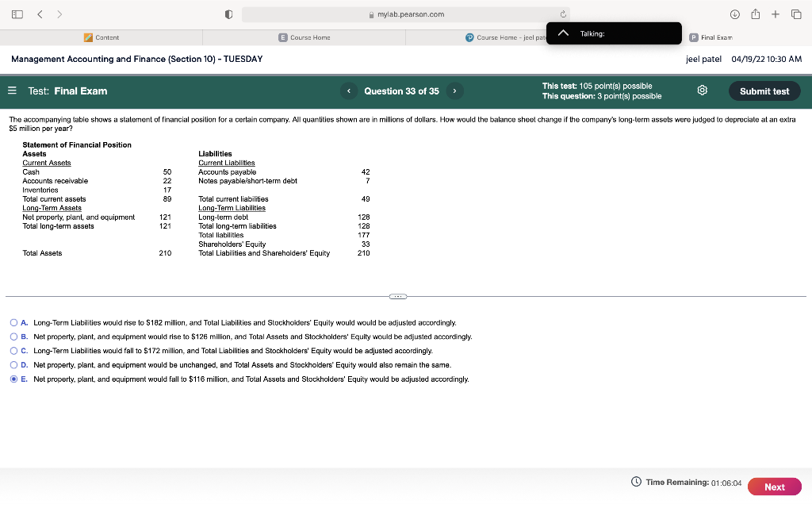Open the Safari share icon
This screenshot has height=508, width=812.
pyautogui.click(x=756, y=13)
